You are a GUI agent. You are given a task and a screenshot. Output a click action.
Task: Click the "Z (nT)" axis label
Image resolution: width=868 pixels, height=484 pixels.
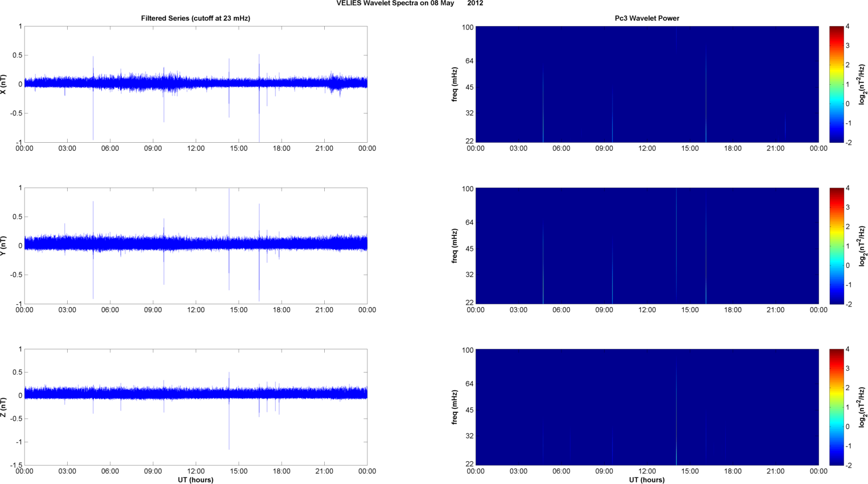coord(4,407)
